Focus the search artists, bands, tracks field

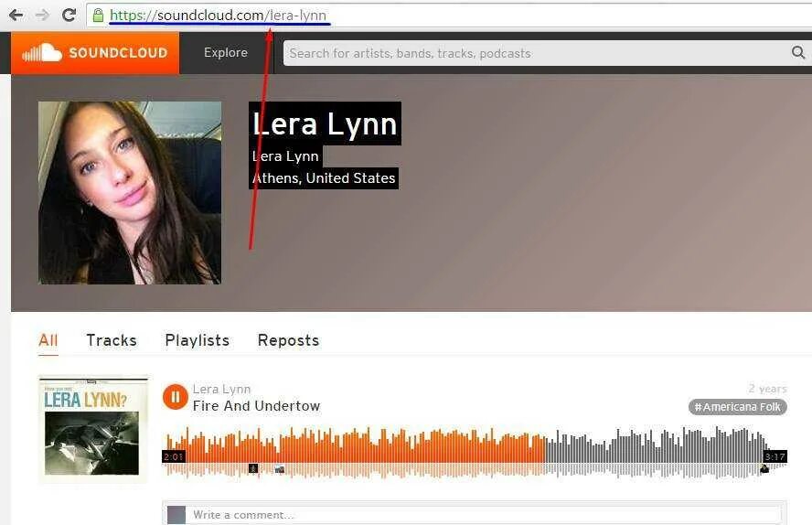(536, 53)
